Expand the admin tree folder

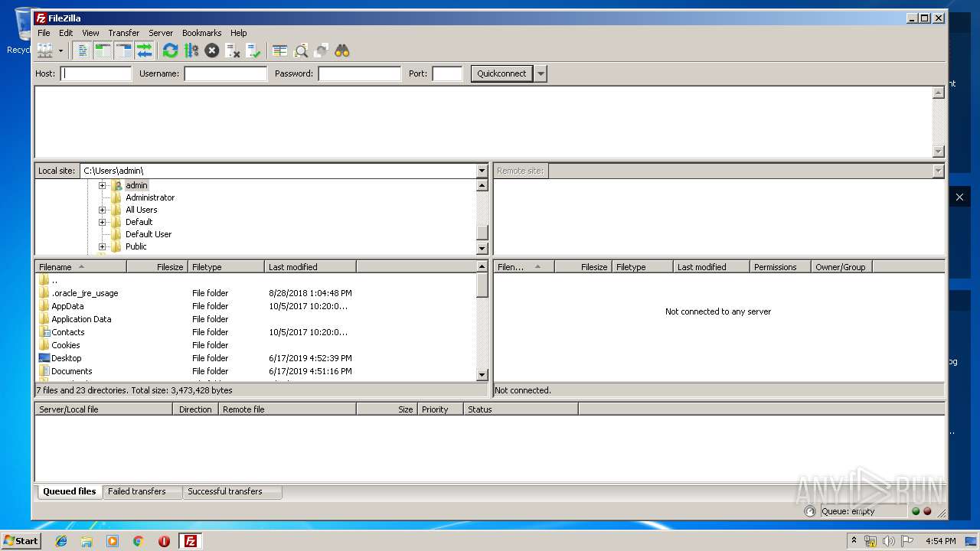(x=102, y=185)
